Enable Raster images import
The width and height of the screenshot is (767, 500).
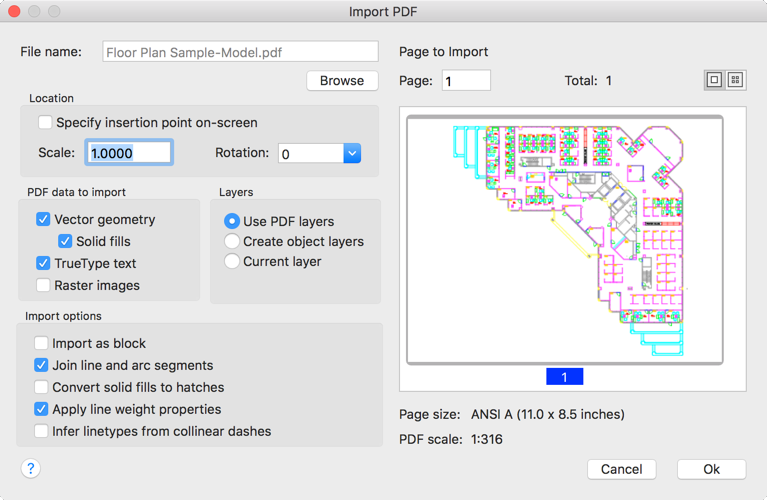pos(43,285)
